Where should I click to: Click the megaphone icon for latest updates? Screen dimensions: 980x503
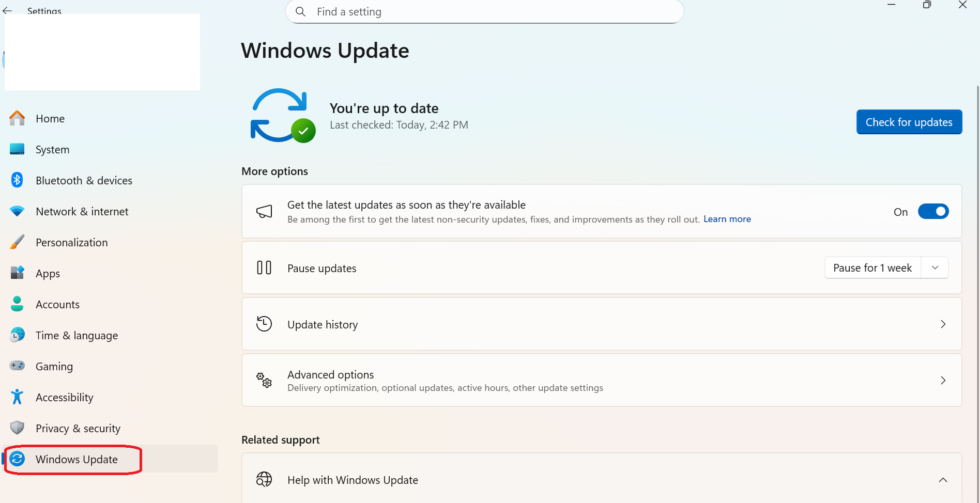264,211
